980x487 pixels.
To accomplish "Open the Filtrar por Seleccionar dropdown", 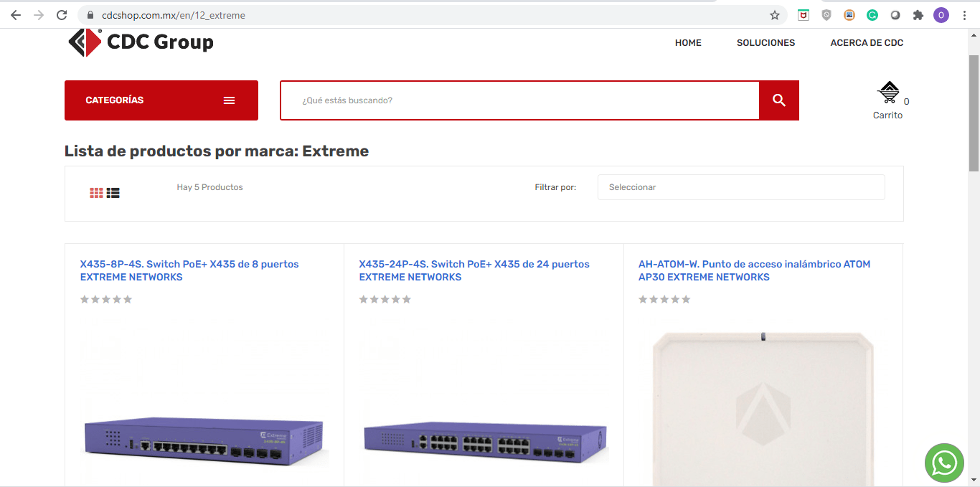I will pos(740,187).
